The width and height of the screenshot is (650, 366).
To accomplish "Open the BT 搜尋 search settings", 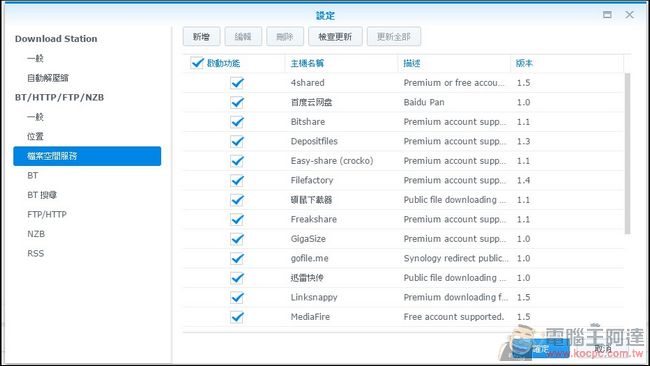I will click(42, 195).
